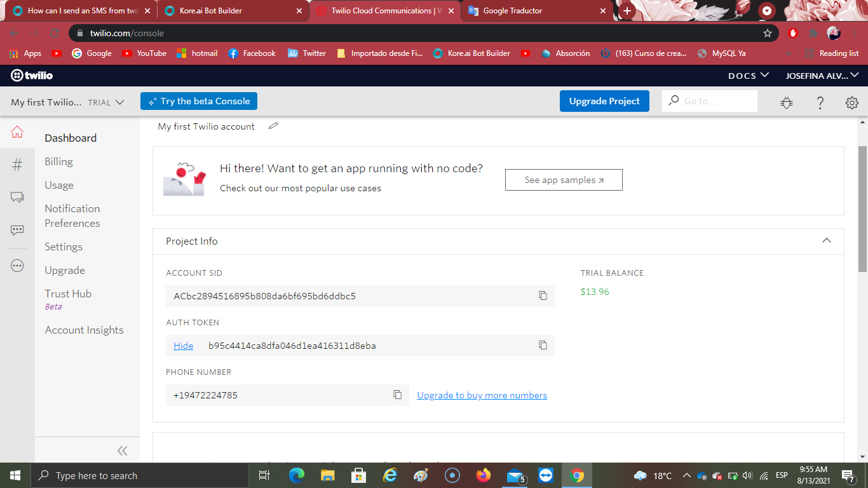Open the hotmail bookmark

click(197, 53)
